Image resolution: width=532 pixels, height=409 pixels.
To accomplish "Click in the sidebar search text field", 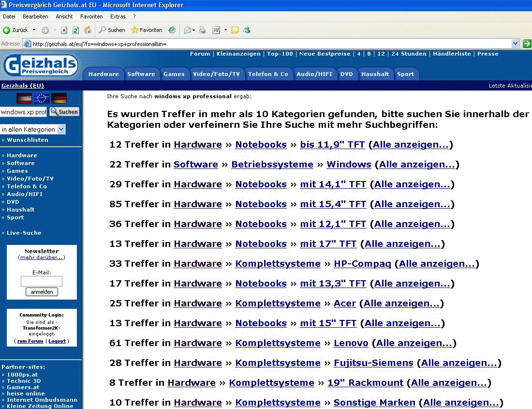I will (23, 112).
